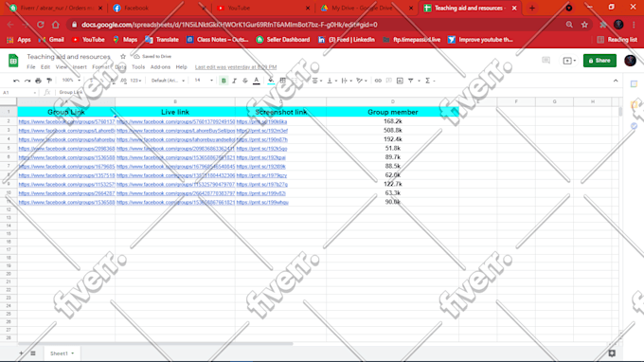The image size is (644, 362).
Task: Open the Explore button at bottom right
Action: click(x=612, y=353)
